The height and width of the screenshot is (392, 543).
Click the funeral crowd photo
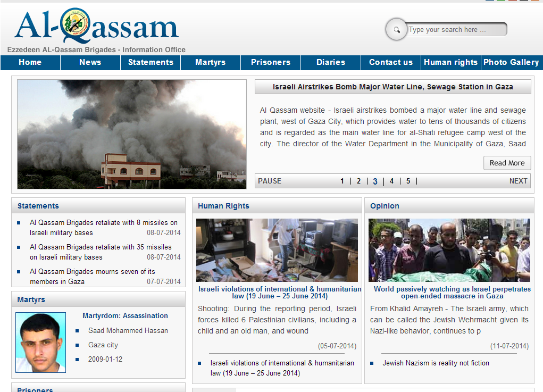(449, 250)
